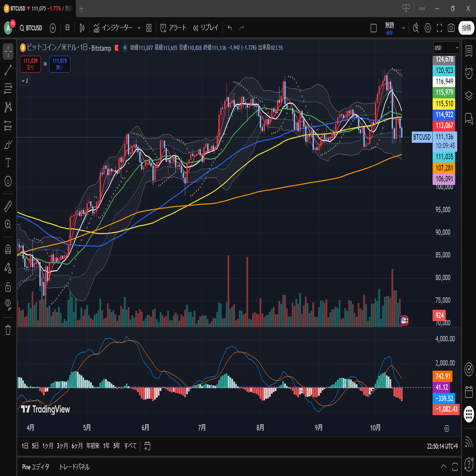
Task: Click the 無題 layout name save button
Action: (389, 28)
